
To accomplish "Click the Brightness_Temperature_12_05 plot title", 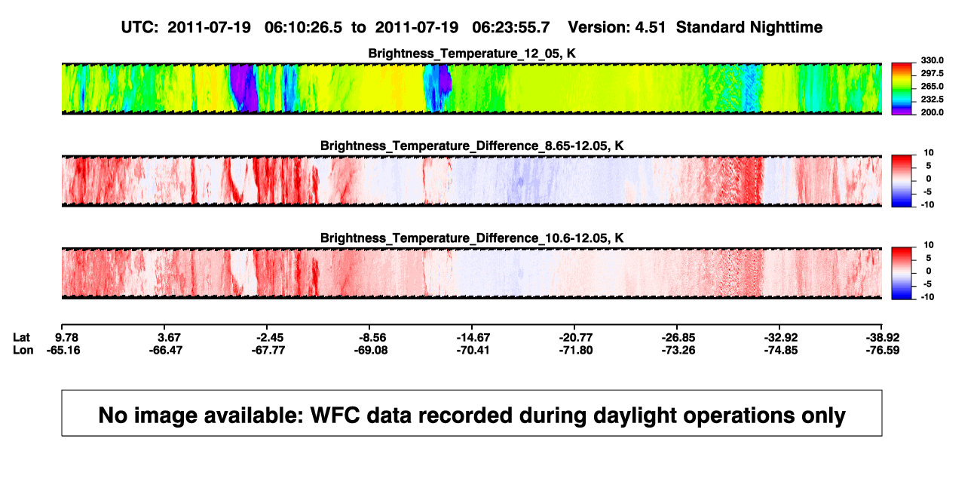I will (472, 54).
